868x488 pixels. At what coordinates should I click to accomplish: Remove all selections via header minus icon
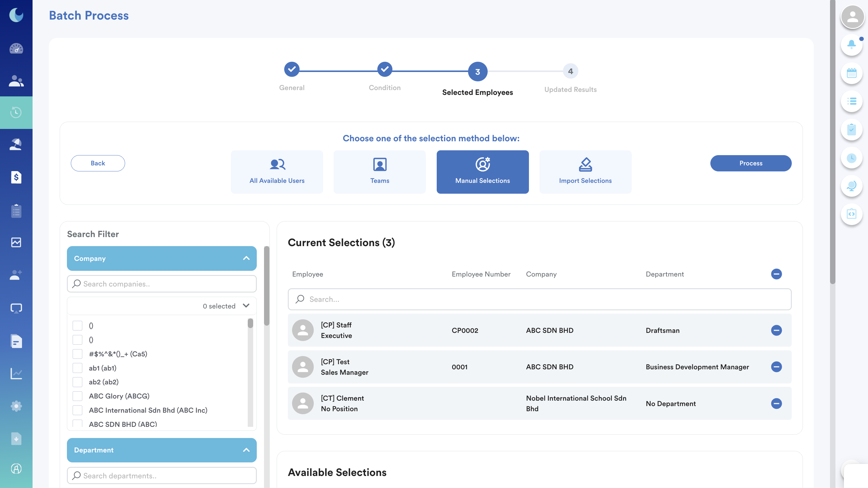[776, 274]
